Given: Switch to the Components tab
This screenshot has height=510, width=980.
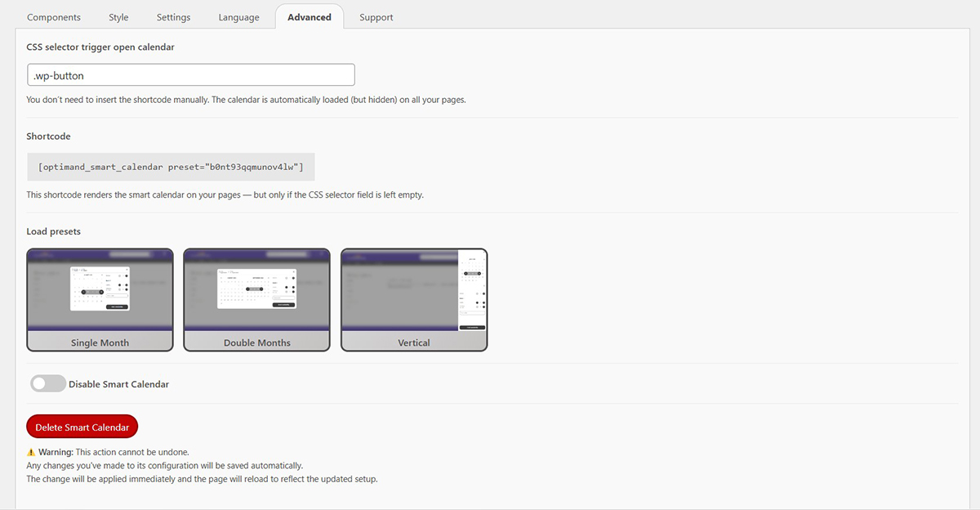Looking at the screenshot, I should pyautogui.click(x=53, y=16).
